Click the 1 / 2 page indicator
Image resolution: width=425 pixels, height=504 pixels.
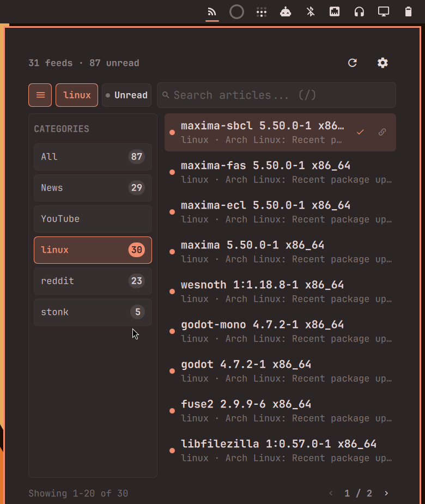point(359,494)
